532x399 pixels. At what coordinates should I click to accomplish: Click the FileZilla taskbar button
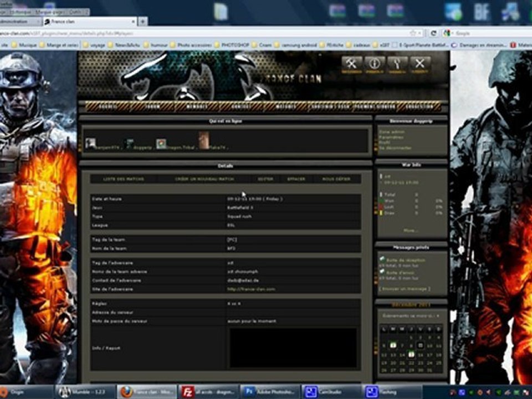click(208, 392)
